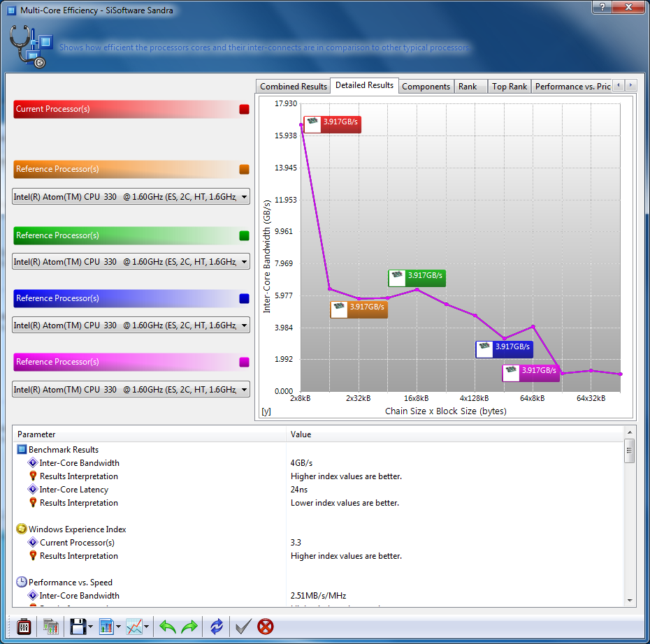Click the red 3.917GB/s chart label
The height and width of the screenshot is (644, 650).
pos(333,124)
